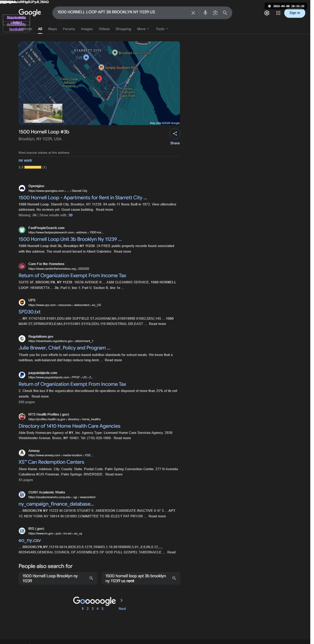Go to next results page arrow
Screen dimensions: 314x644
tap(122, 600)
